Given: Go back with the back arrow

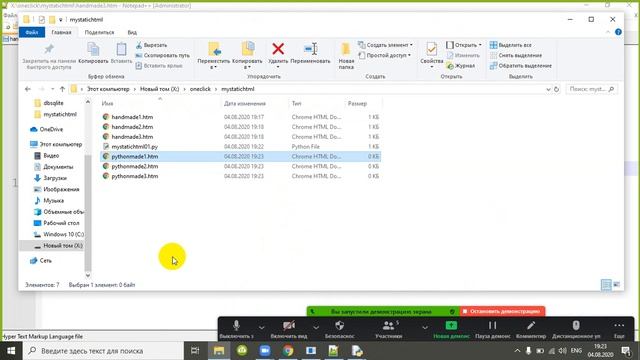Looking at the screenshot, I should click(28, 89).
